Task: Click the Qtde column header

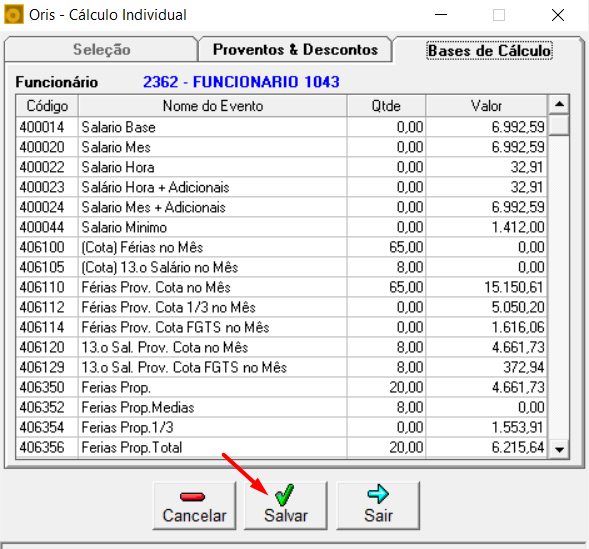Action: tap(386, 106)
